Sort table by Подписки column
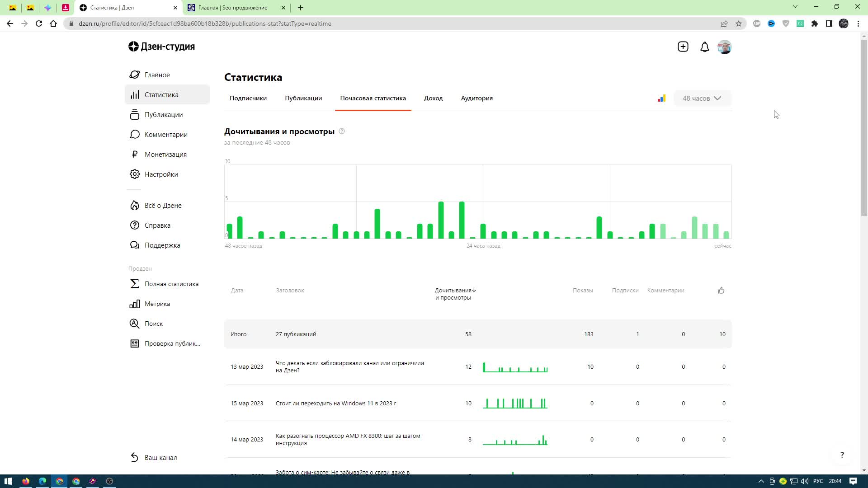 click(625, 291)
